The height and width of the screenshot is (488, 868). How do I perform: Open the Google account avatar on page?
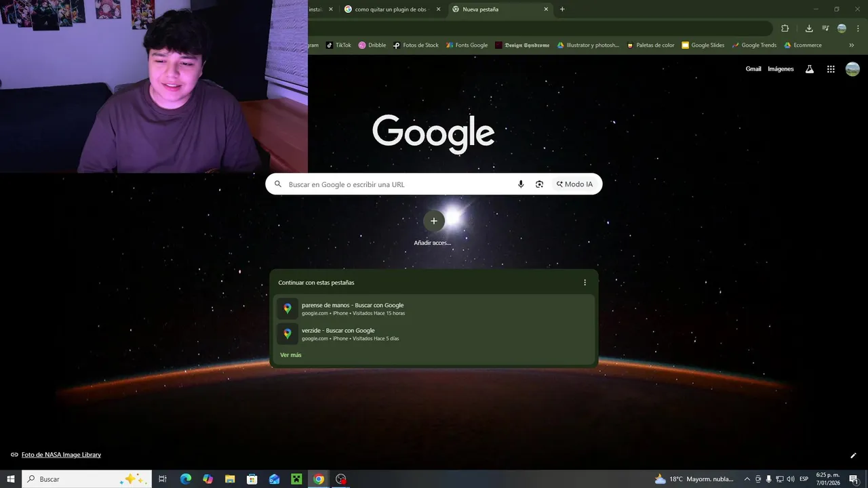pyautogui.click(x=852, y=69)
